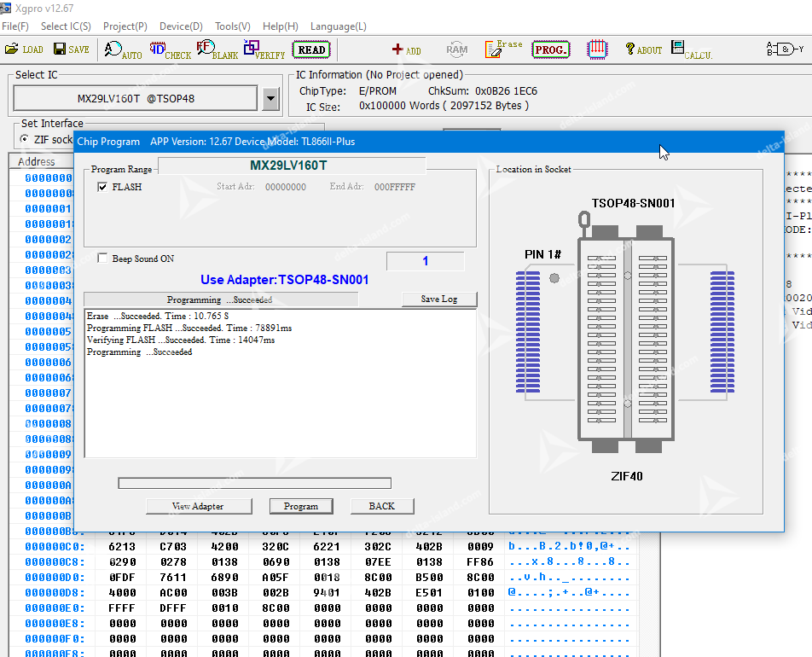The width and height of the screenshot is (812, 657).
Task: Run the BLANK check toolbar icon
Action: [x=217, y=50]
